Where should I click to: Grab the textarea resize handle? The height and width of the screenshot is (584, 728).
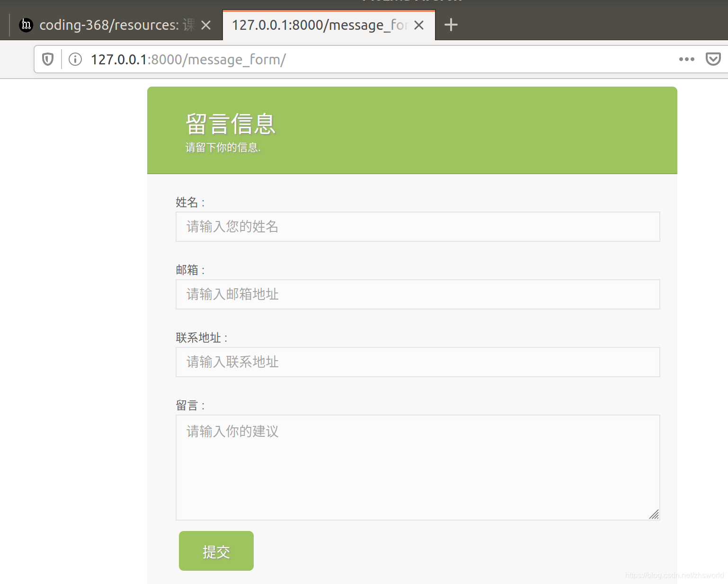(x=654, y=514)
